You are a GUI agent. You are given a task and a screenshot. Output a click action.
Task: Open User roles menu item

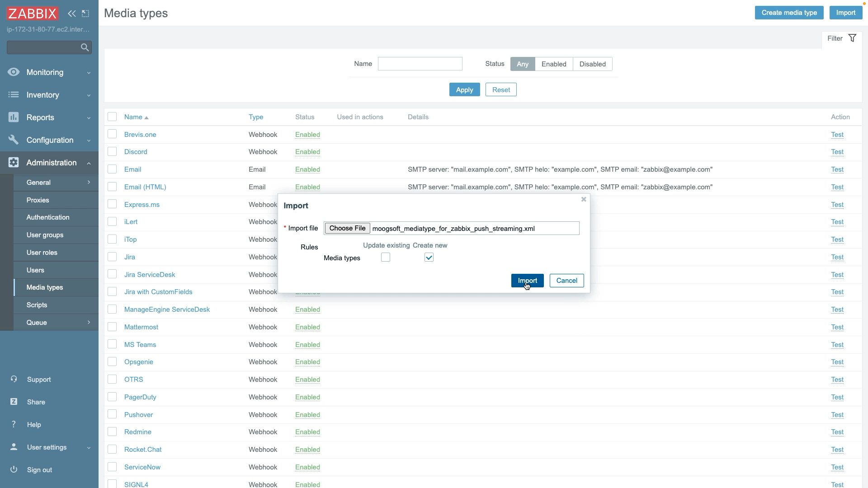[56, 253]
